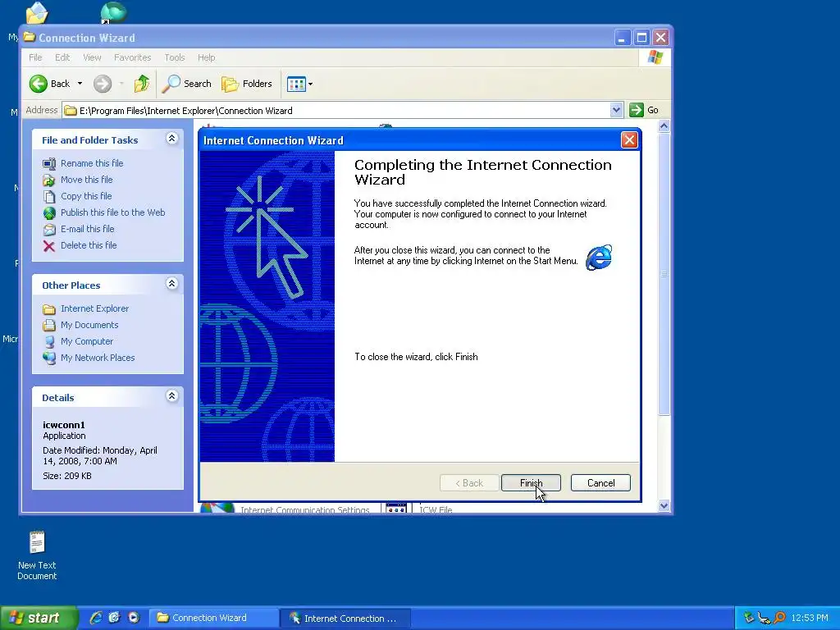Screen dimensions: 840x630
Task: Open the Favorites menu
Action: click(x=132, y=57)
